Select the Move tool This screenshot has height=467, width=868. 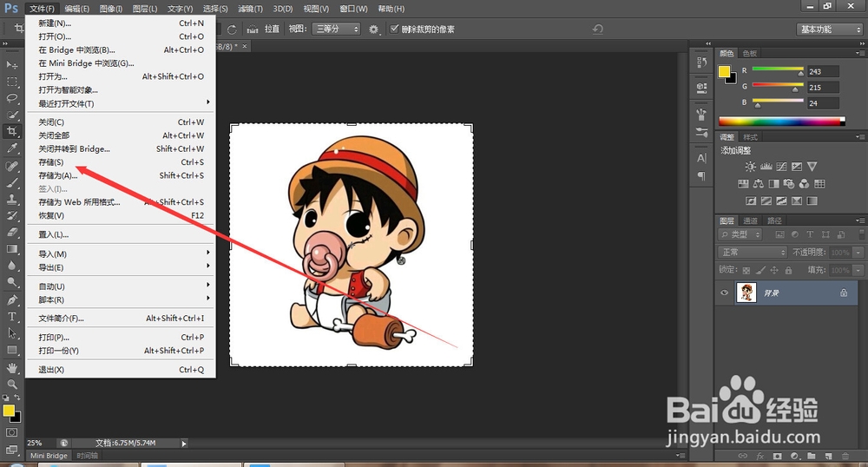click(x=11, y=65)
